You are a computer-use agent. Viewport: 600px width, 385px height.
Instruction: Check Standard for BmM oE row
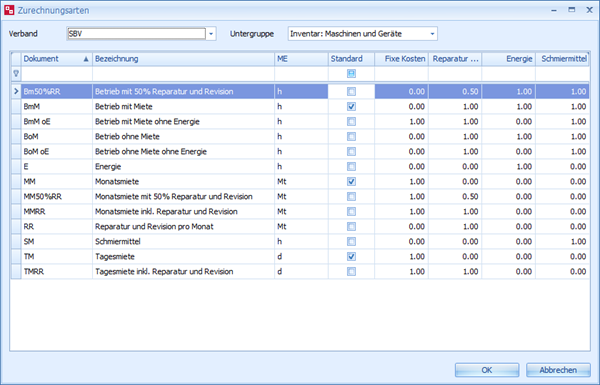pos(351,121)
